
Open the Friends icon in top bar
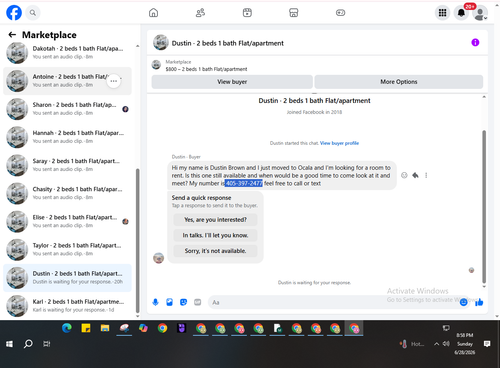(200, 13)
